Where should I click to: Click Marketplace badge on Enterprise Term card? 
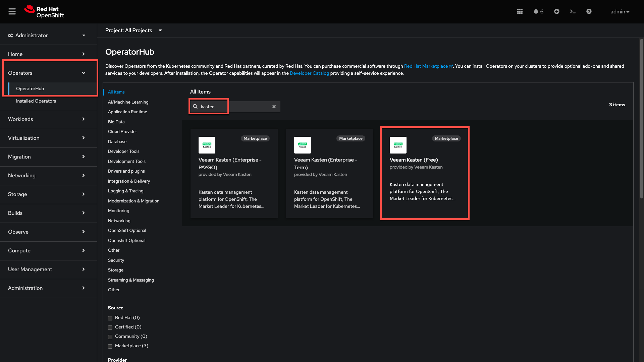pos(351,138)
